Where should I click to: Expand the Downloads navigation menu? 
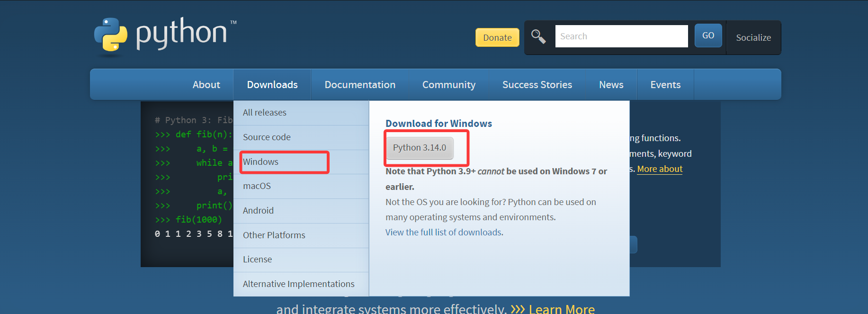click(272, 85)
